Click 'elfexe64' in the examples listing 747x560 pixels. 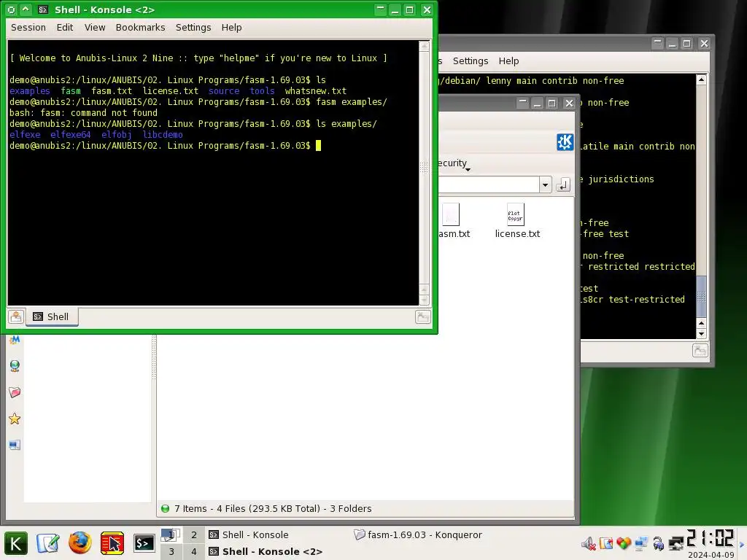(x=71, y=135)
